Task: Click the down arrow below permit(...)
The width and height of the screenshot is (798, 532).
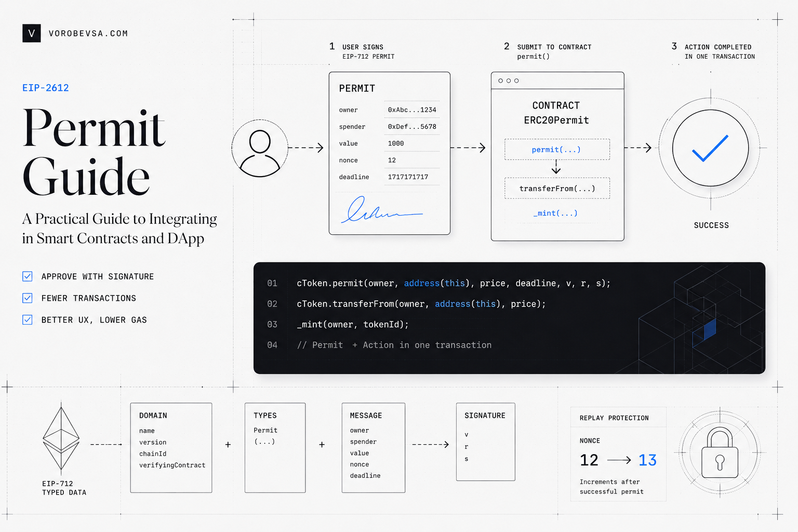Action: coord(556,167)
